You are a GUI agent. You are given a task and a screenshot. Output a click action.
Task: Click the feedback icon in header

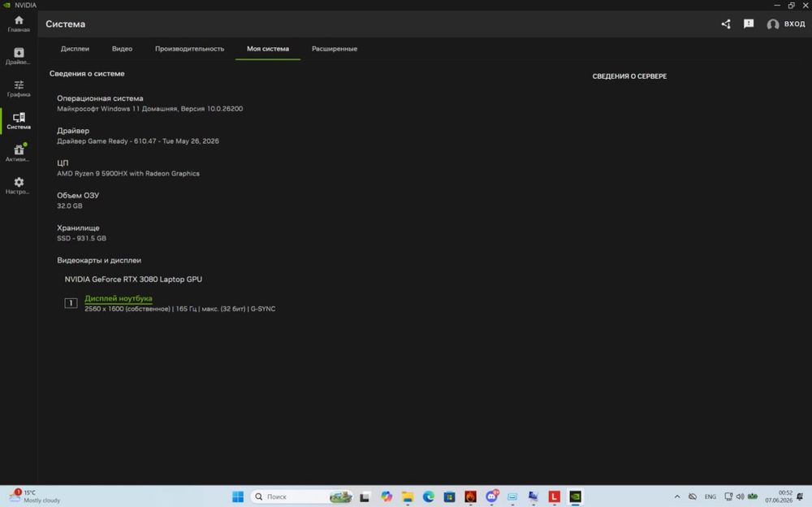coord(749,24)
